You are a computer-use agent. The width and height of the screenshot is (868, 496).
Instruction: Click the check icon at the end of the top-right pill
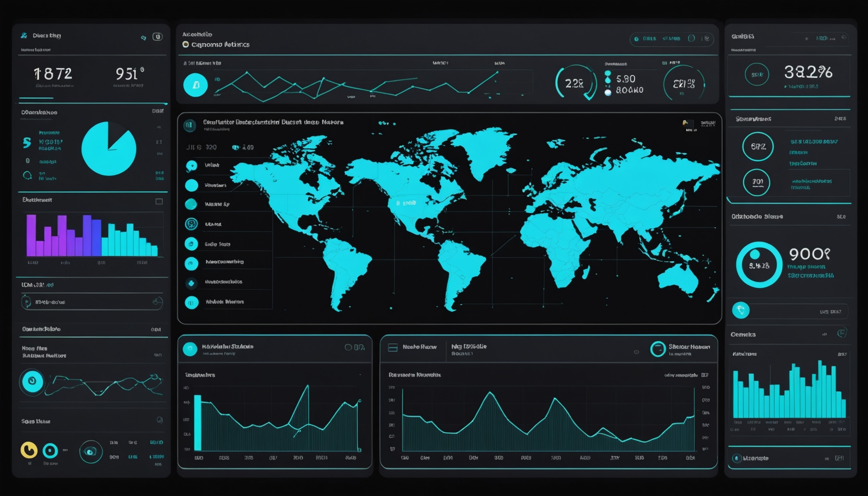707,39
